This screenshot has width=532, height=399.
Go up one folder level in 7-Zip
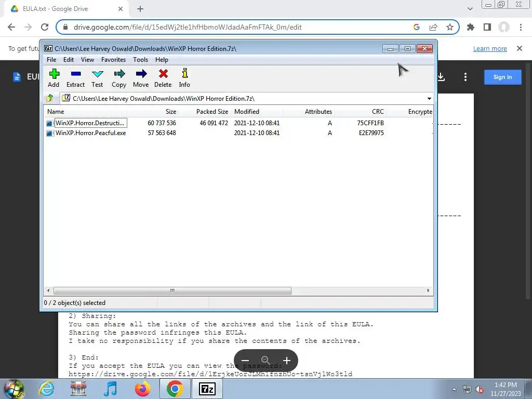(50, 98)
